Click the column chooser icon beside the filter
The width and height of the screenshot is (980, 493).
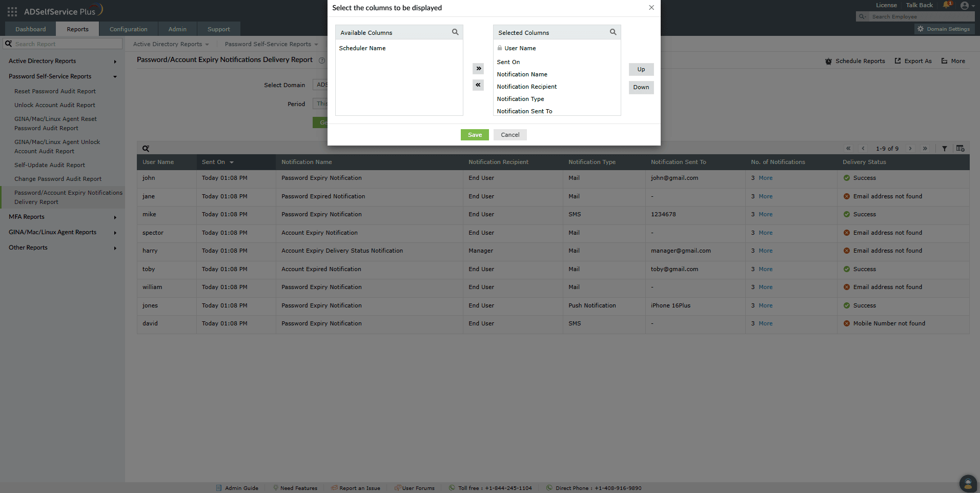(x=961, y=149)
